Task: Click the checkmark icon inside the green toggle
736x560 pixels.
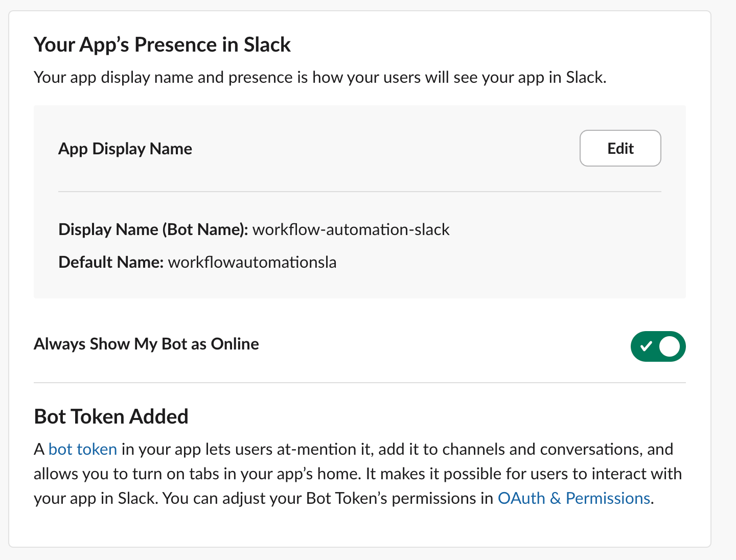Action: click(648, 346)
